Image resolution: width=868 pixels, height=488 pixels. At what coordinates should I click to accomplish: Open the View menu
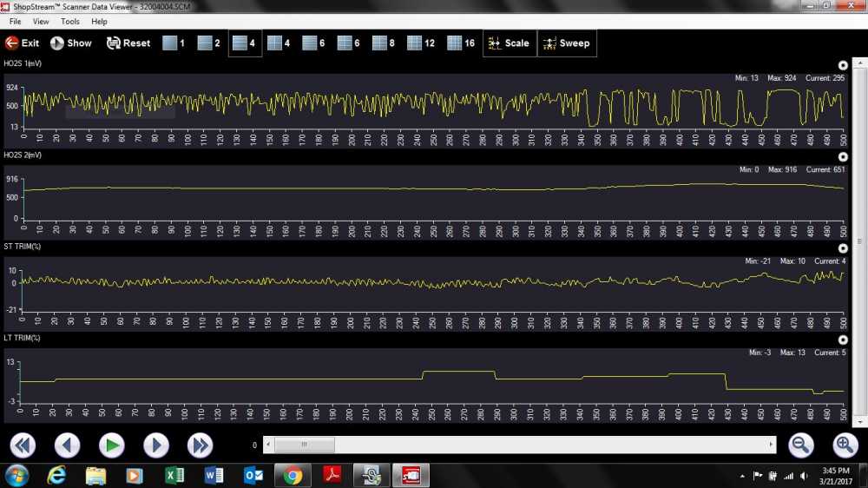pyautogui.click(x=41, y=22)
